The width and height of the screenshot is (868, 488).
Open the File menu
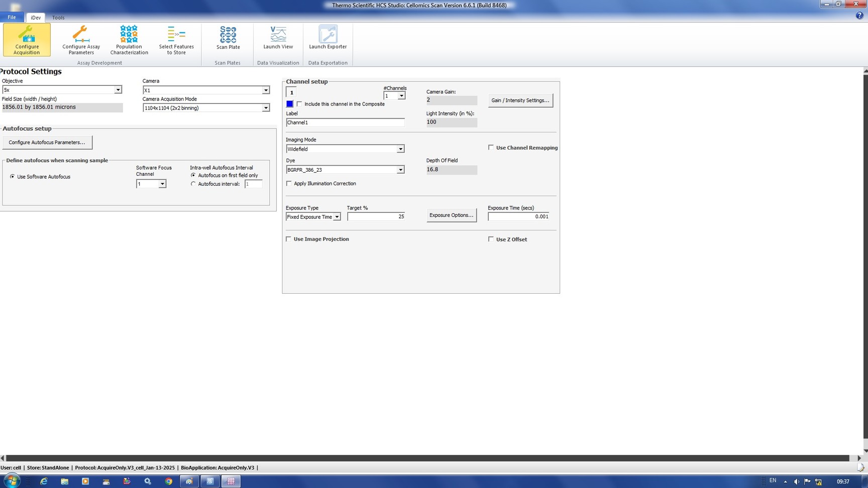(x=12, y=17)
